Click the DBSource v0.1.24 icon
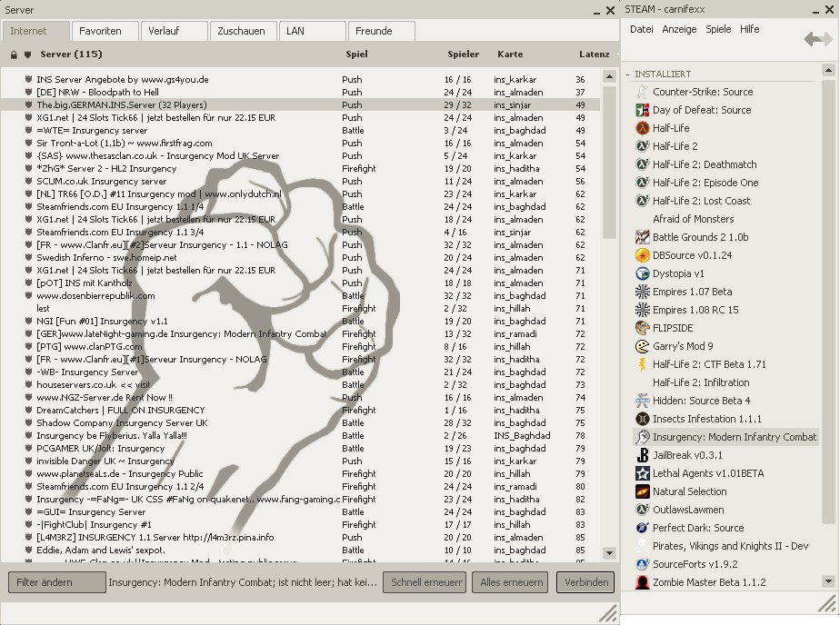The height and width of the screenshot is (625, 840). coord(642,255)
